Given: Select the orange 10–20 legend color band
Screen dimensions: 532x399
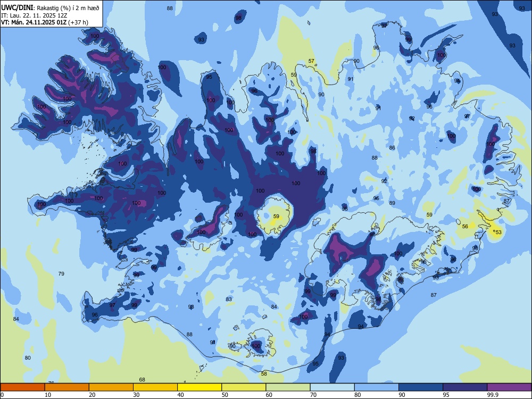Looking at the screenshot, I should point(67,387).
